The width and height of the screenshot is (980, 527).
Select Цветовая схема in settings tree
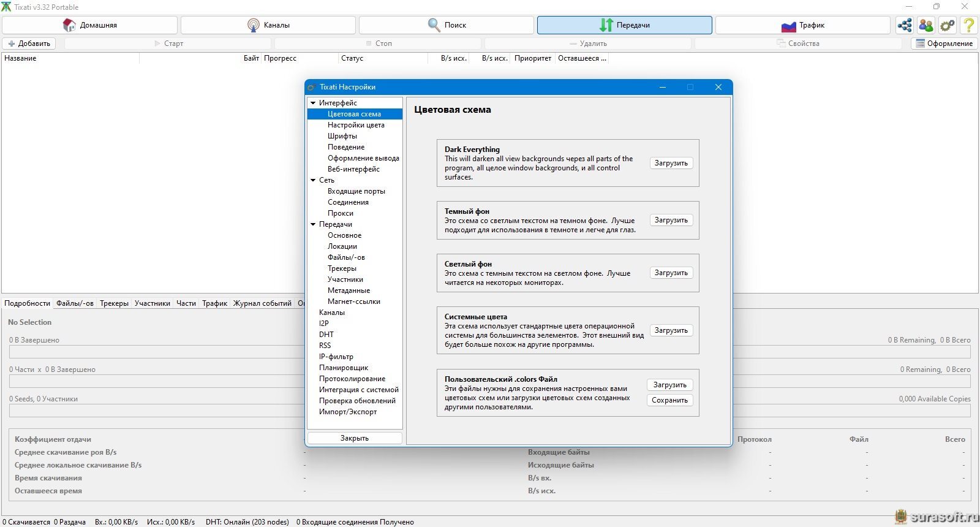pos(355,114)
